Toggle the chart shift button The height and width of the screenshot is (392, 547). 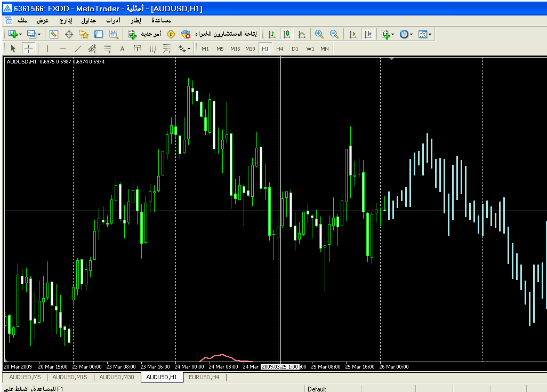click(x=367, y=34)
